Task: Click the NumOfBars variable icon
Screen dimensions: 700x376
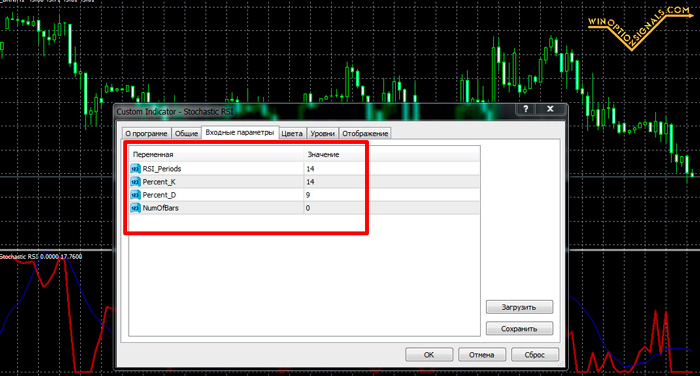Action: point(135,208)
